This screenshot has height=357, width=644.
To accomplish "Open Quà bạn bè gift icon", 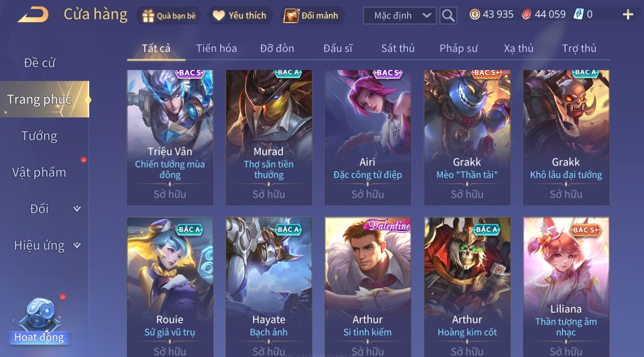I will pos(148,16).
